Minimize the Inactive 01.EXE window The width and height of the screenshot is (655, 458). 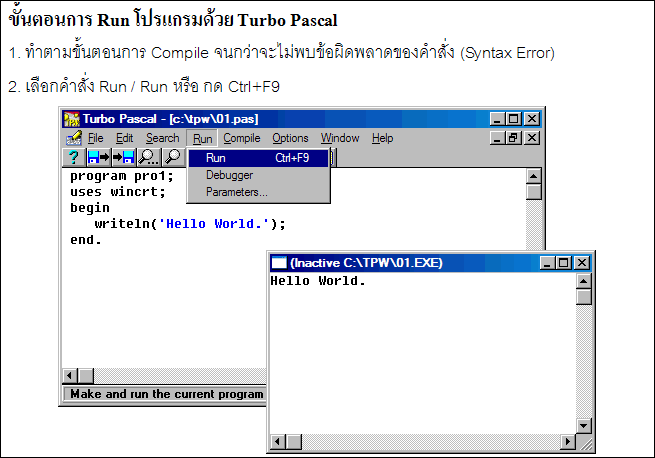[x=547, y=263]
